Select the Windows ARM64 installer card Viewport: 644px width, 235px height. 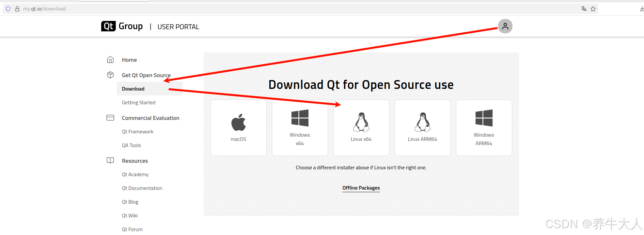(x=484, y=128)
